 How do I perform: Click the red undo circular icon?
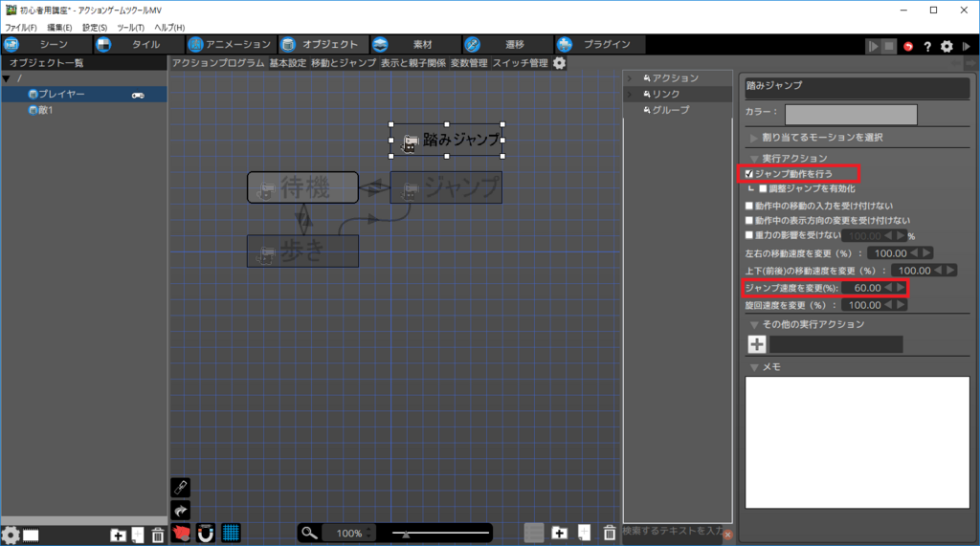click(908, 46)
